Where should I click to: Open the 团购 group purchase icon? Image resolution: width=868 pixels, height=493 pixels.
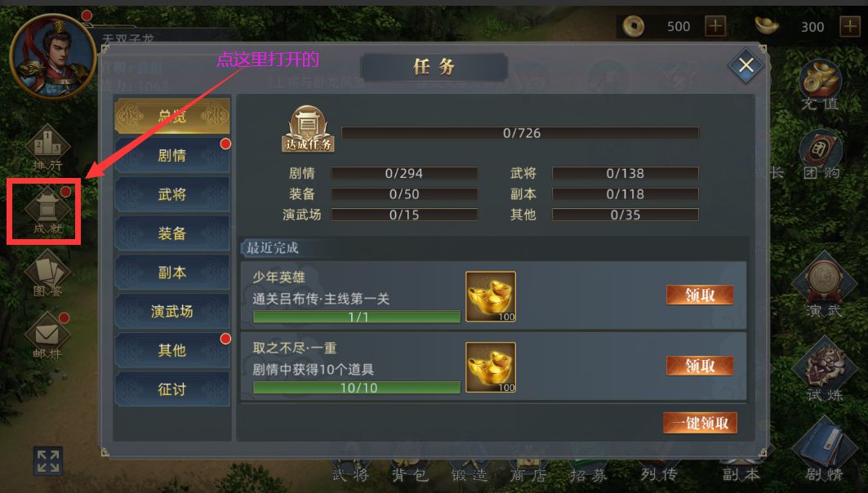pos(821,157)
